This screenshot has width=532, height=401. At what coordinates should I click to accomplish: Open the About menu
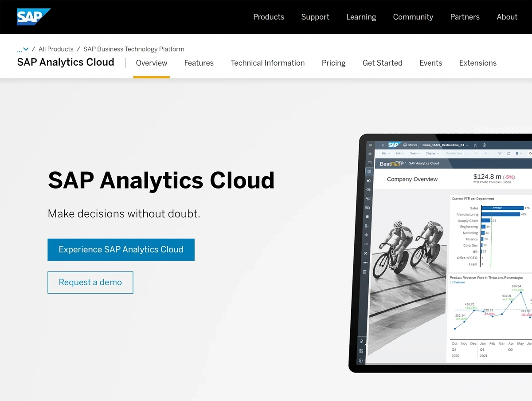coord(507,17)
